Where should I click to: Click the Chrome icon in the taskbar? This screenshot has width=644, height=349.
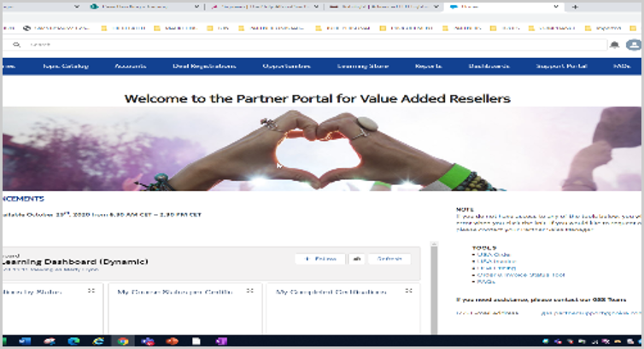click(x=122, y=341)
